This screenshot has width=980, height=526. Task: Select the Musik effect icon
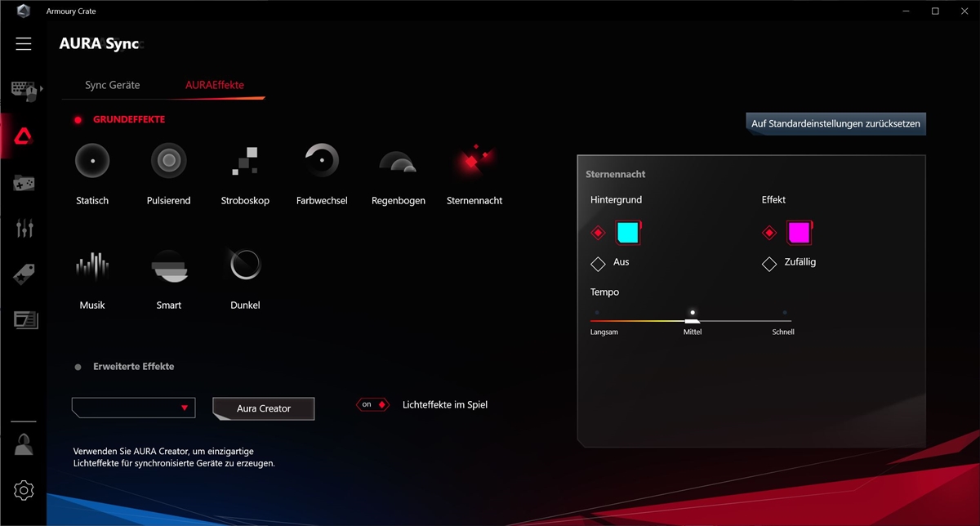(92, 265)
